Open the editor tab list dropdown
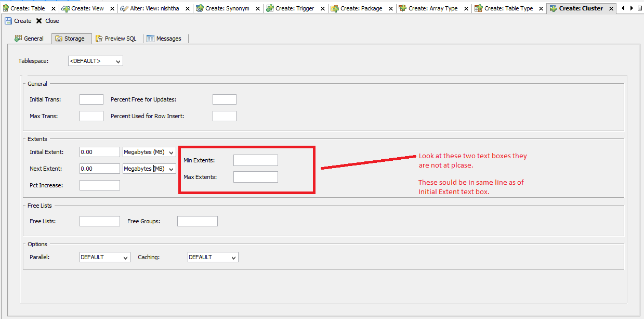This screenshot has height=319, width=644. [x=639, y=8]
